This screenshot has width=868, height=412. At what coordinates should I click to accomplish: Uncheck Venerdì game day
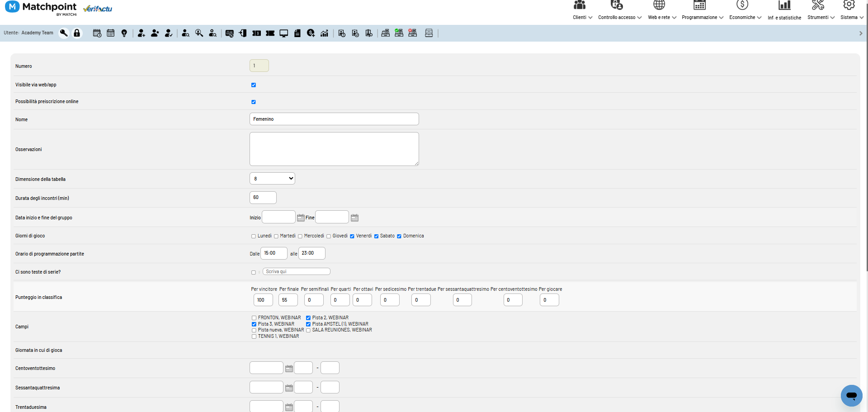point(352,236)
